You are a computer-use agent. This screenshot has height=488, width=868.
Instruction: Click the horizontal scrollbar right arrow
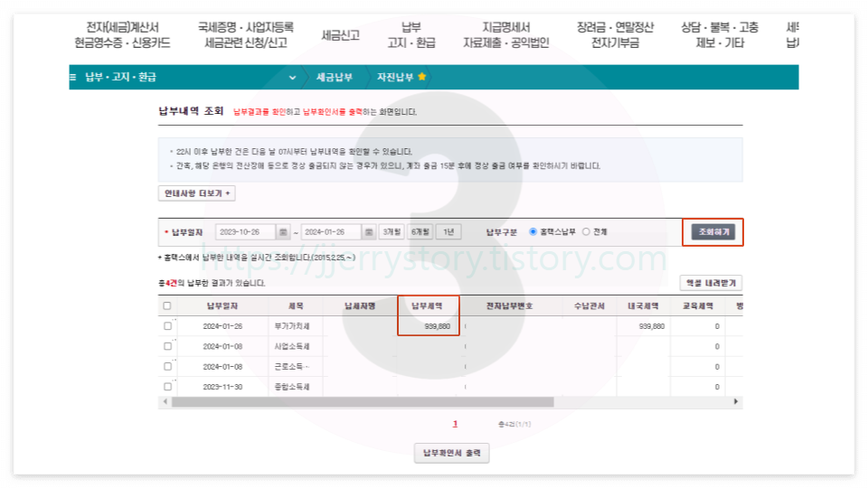coord(736,401)
